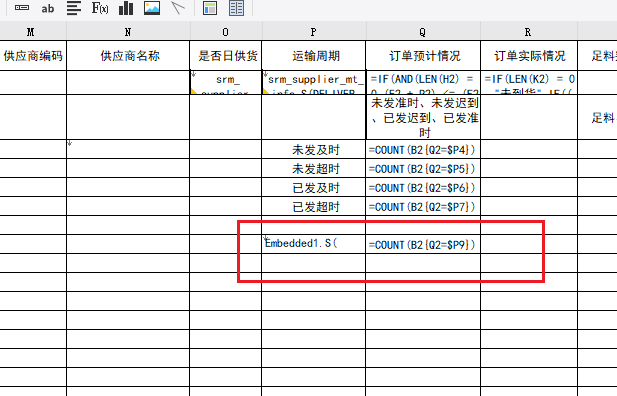Viewport: 617px width, 396px height.
Task: Click the column layout toolbar icon
Action: coord(236,8)
